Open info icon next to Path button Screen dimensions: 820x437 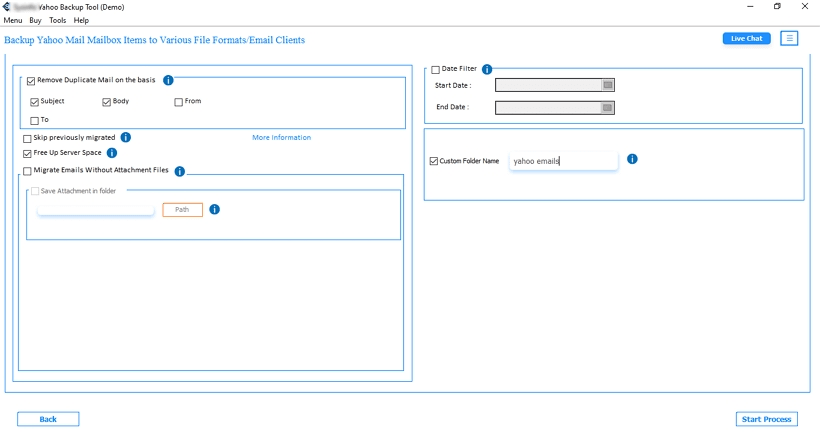pyautogui.click(x=214, y=209)
